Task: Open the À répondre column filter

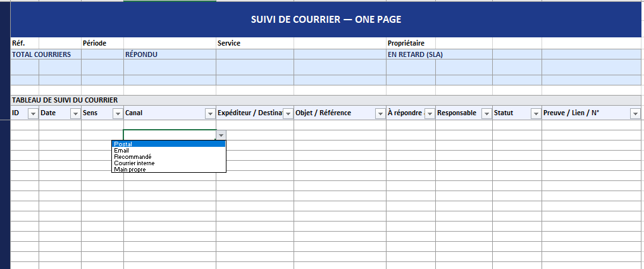Action: pos(429,113)
